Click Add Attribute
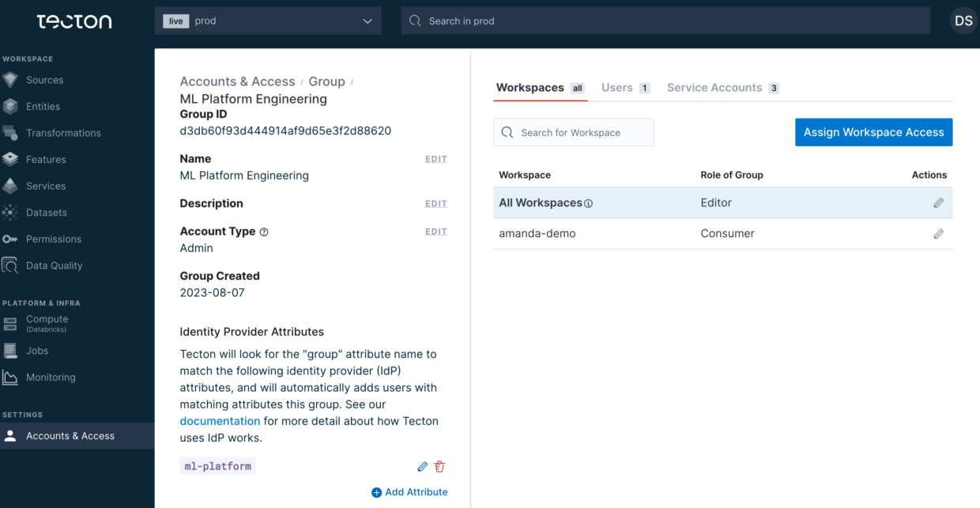The height and width of the screenshot is (508, 980). coord(409,492)
